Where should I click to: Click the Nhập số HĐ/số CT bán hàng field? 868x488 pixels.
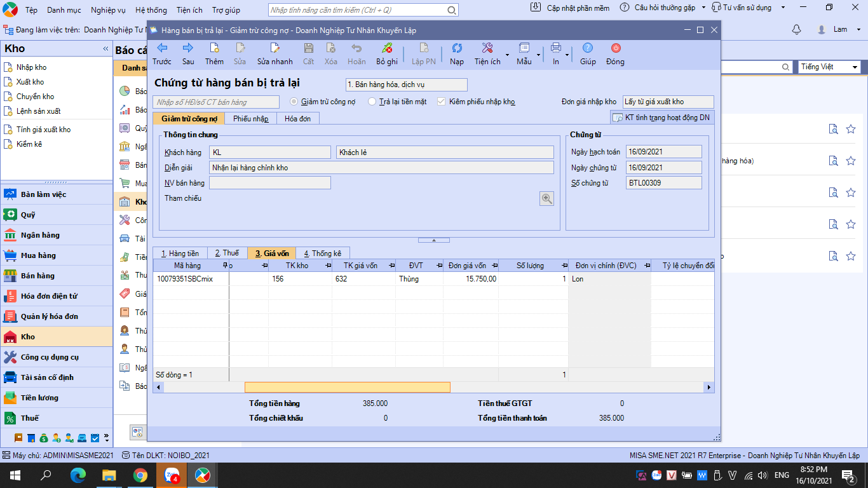pos(216,102)
